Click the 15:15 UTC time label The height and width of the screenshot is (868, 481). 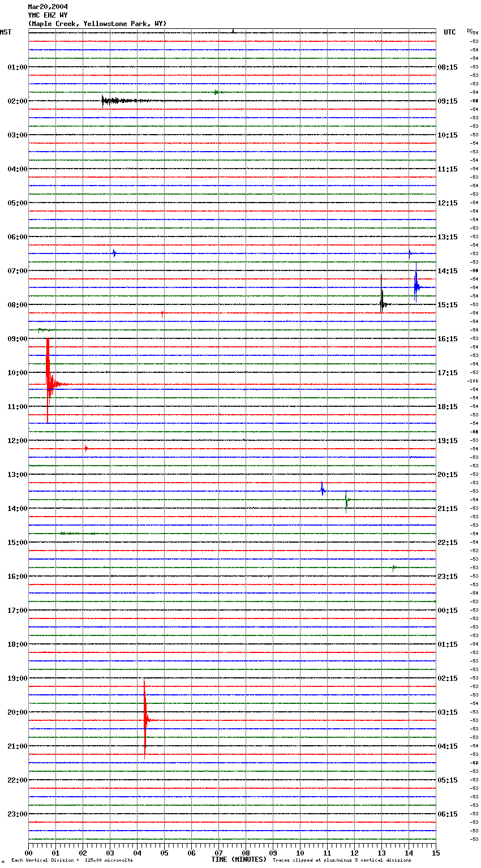point(448,305)
